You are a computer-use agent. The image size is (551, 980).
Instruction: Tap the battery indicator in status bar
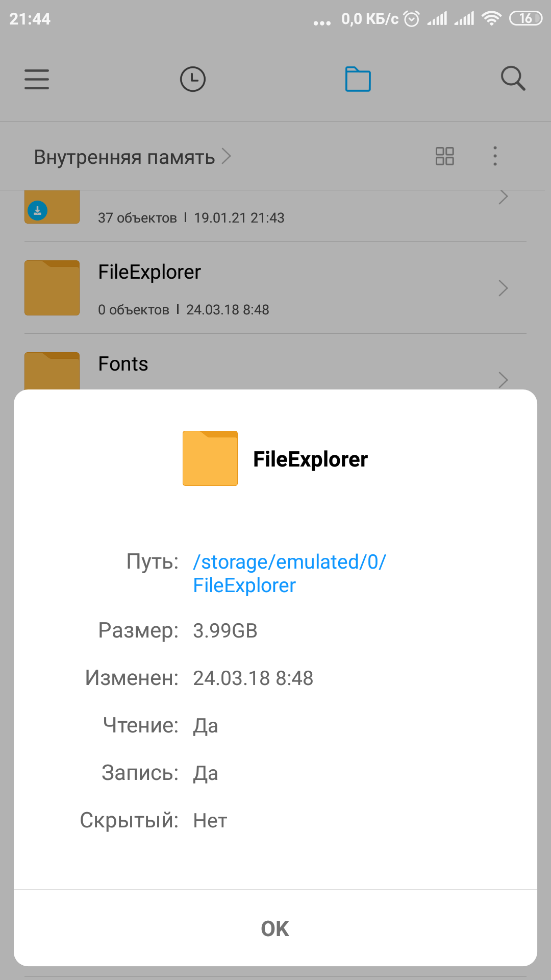coord(525,19)
